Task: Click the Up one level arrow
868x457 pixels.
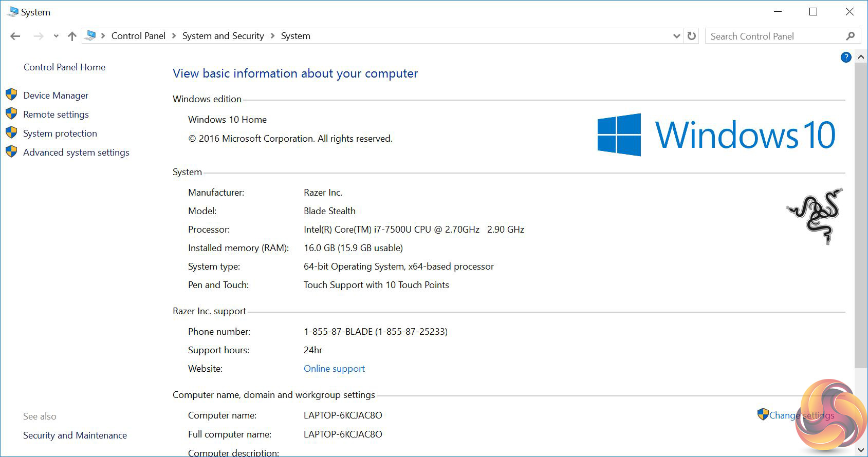Action: click(x=72, y=36)
